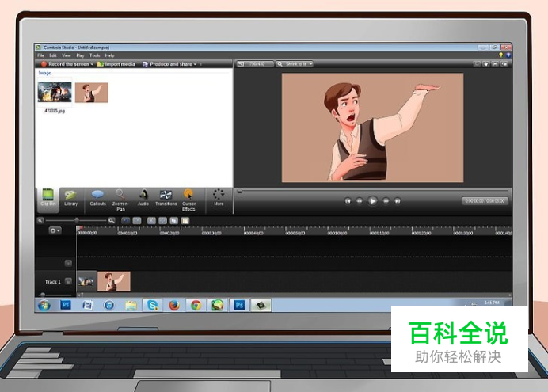Toggle the Track 1 lock button
The image size is (548, 392).
pos(68,281)
